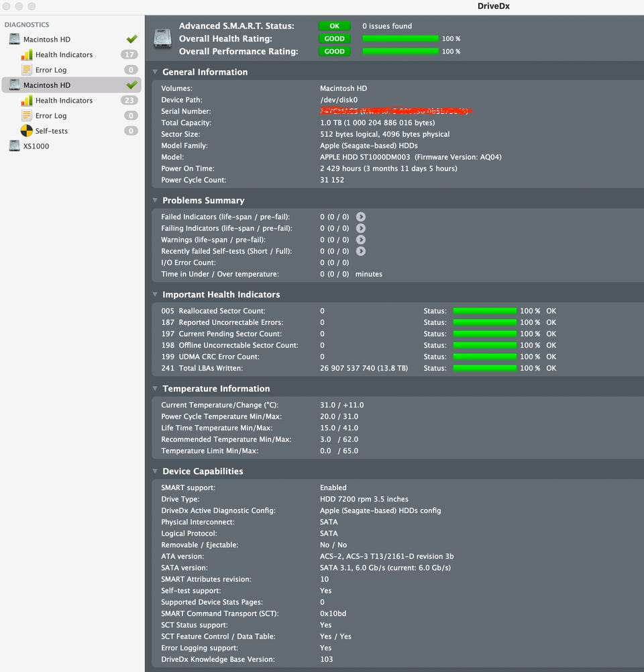
Task: Click the Health Indicators bar chart icon with 17
Action: pos(27,54)
